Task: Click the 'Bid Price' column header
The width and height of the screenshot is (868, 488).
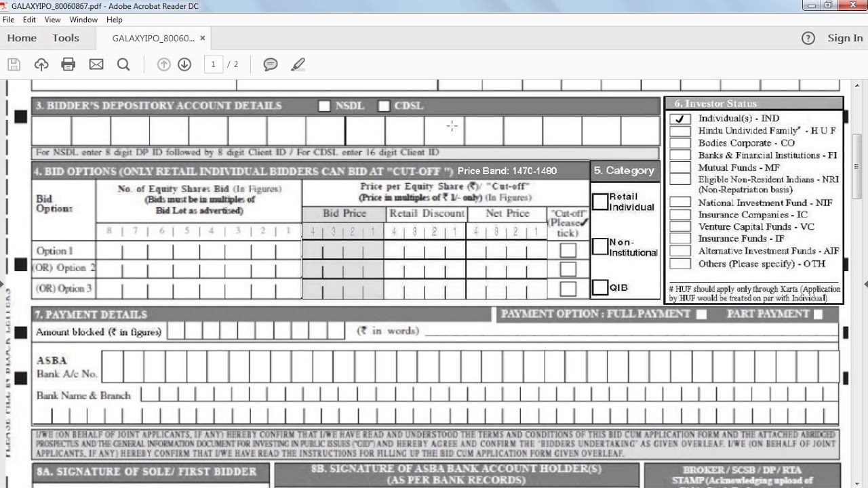Action: pyautogui.click(x=344, y=213)
